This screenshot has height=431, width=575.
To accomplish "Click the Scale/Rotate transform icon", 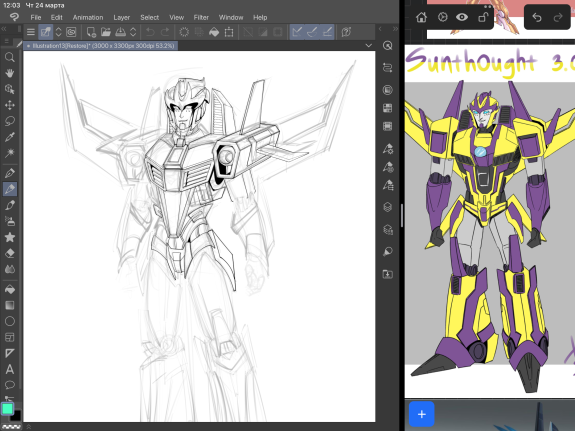I will tap(229, 32).
